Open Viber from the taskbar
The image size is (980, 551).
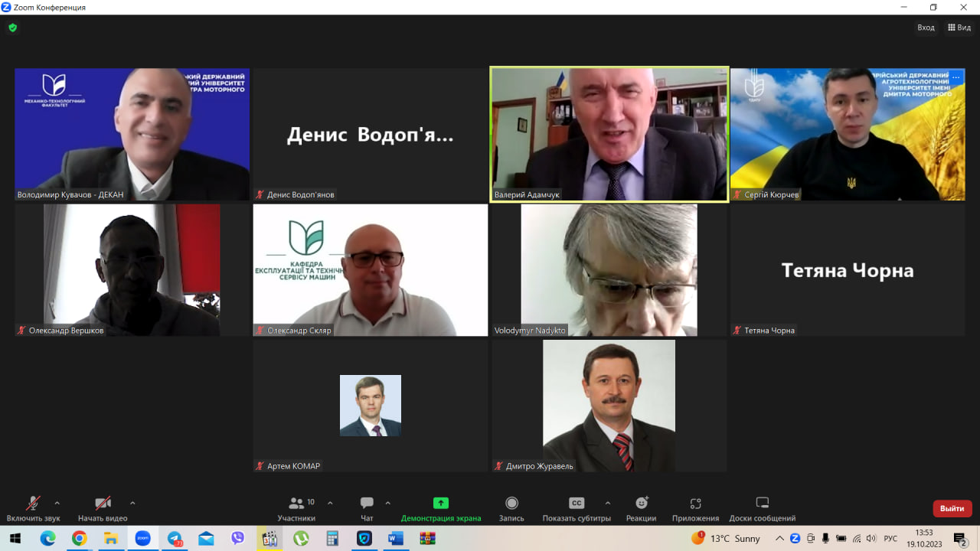(x=237, y=538)
